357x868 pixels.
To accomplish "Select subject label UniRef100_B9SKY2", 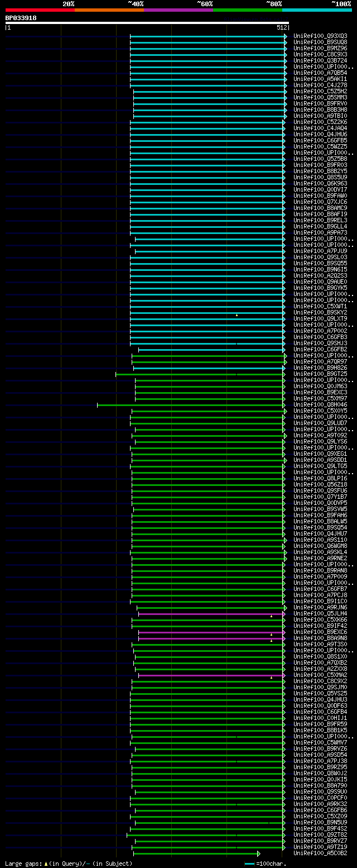I will click(320, 312).
